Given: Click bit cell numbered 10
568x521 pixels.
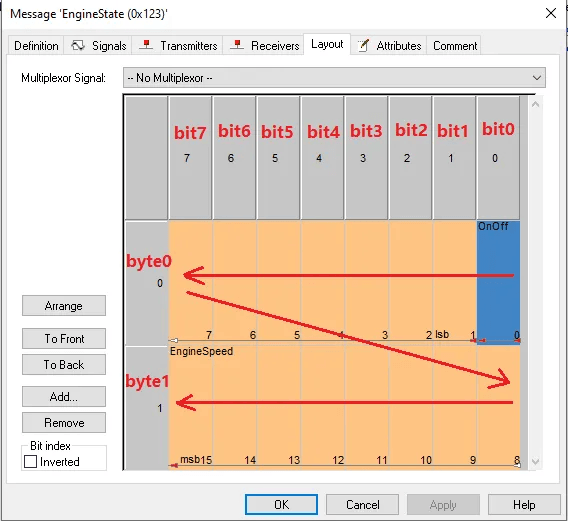Looking at the screenshot, I should pos(411,408).
